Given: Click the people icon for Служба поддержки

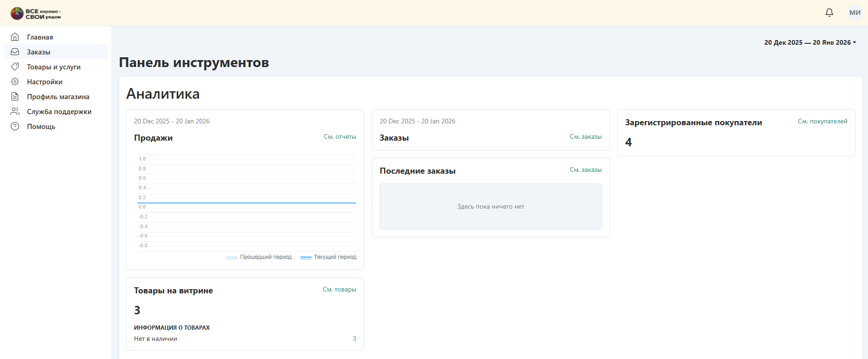Looking at the screenshot, I should pyautogui.click(x=15, y=111).
